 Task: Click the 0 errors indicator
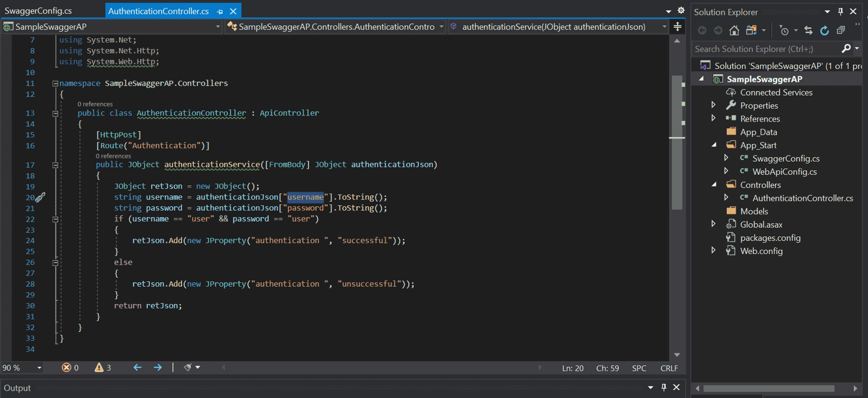(70, 367)
